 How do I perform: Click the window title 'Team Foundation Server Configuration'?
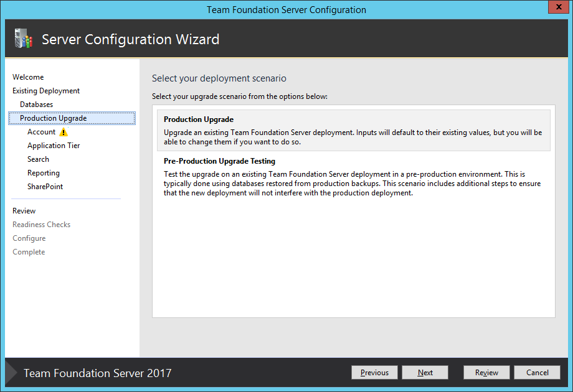(286, 10)
